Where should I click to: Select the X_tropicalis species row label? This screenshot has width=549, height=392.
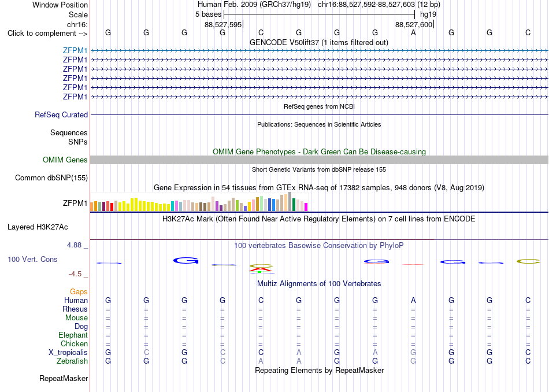68,353
